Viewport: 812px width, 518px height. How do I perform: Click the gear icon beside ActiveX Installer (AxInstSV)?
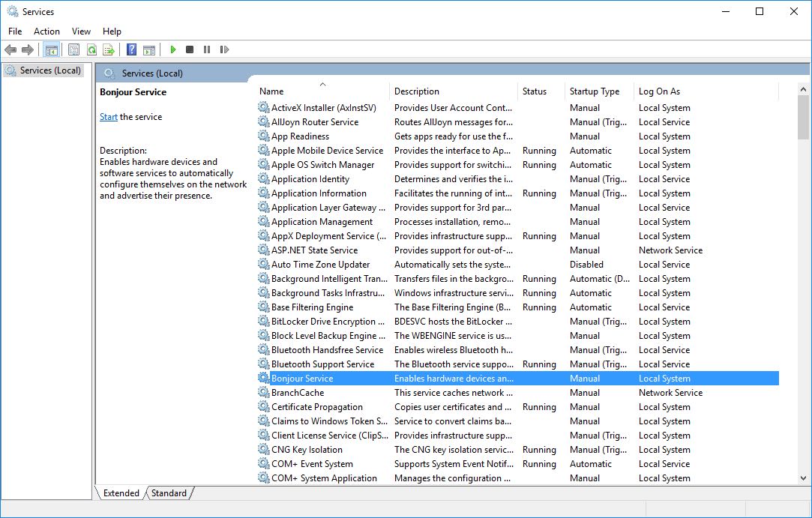[x=264, y=108]
